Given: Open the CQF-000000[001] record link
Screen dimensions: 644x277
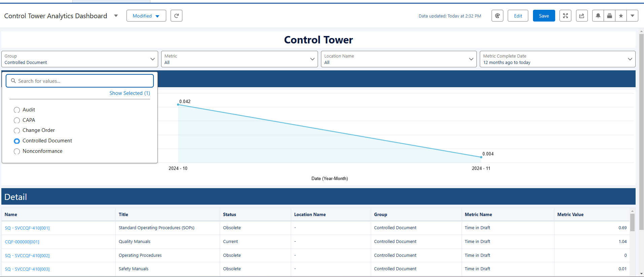Looking at the screenshot, I should pos(22,242).
